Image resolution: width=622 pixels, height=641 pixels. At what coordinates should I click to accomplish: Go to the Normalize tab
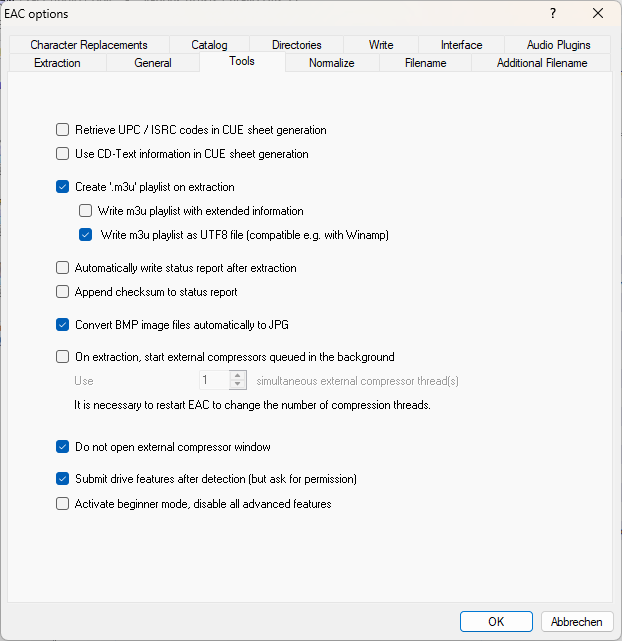332,63
